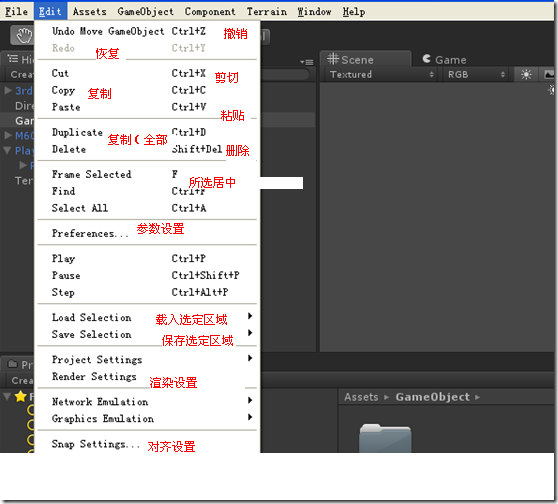Open Render Settings entry
Image resolution: width=558 pixels, height=504 pixels.
click(147, 376)
